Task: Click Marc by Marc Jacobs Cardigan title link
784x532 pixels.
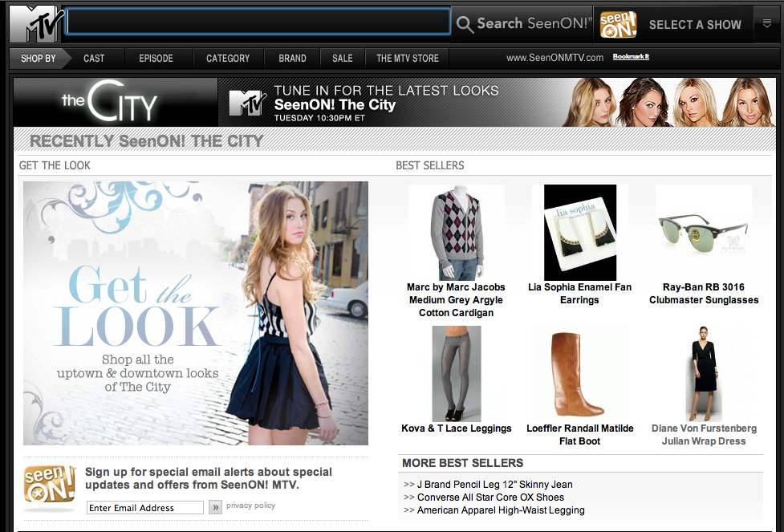Action: (x=456, y=300)
